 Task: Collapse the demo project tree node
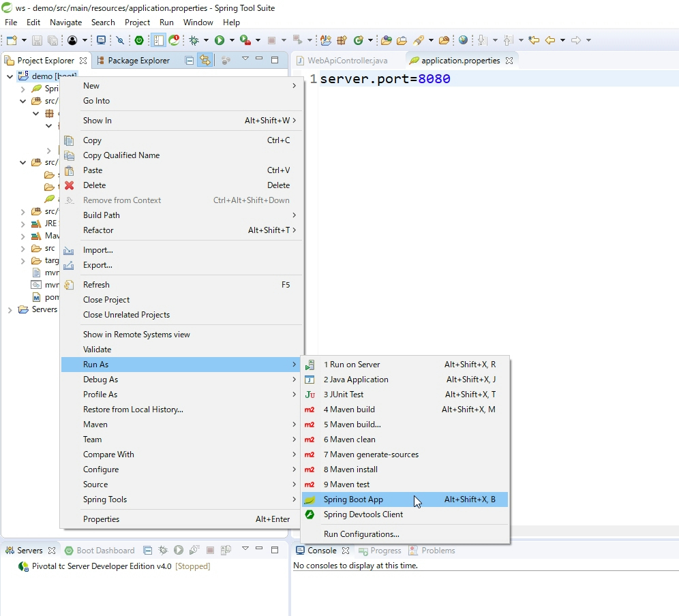[x=10, y=76]
